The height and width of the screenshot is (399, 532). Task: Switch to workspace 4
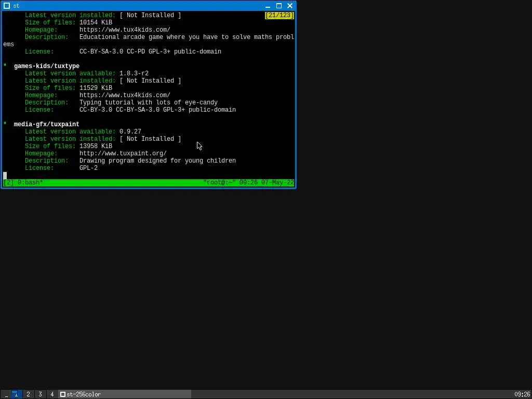[x=52, y=394]
